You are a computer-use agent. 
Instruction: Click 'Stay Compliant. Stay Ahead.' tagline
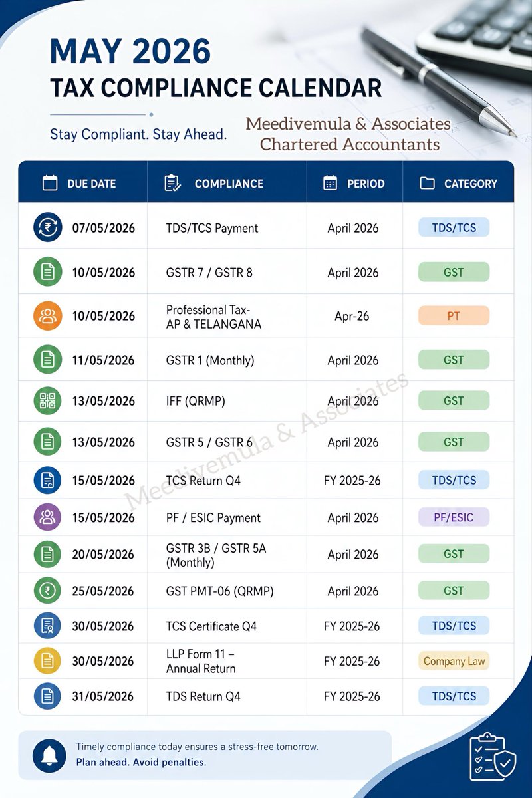pos(138,134)
